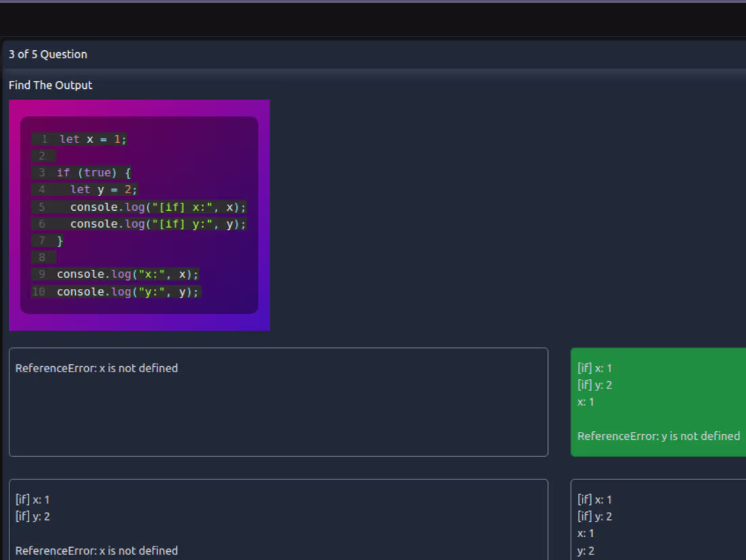Click the 'Find The Output' heading
The image size is (746, 560).
[x=51, y=85]
